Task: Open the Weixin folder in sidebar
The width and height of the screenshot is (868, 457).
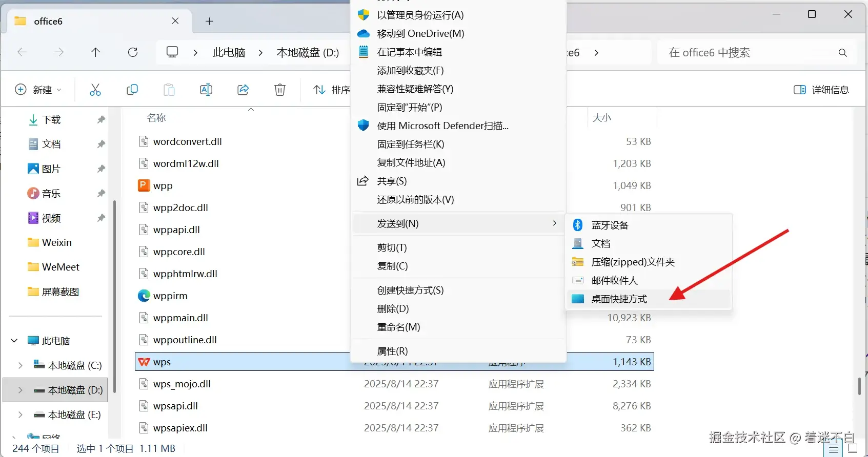Action: tap(50, 242)
